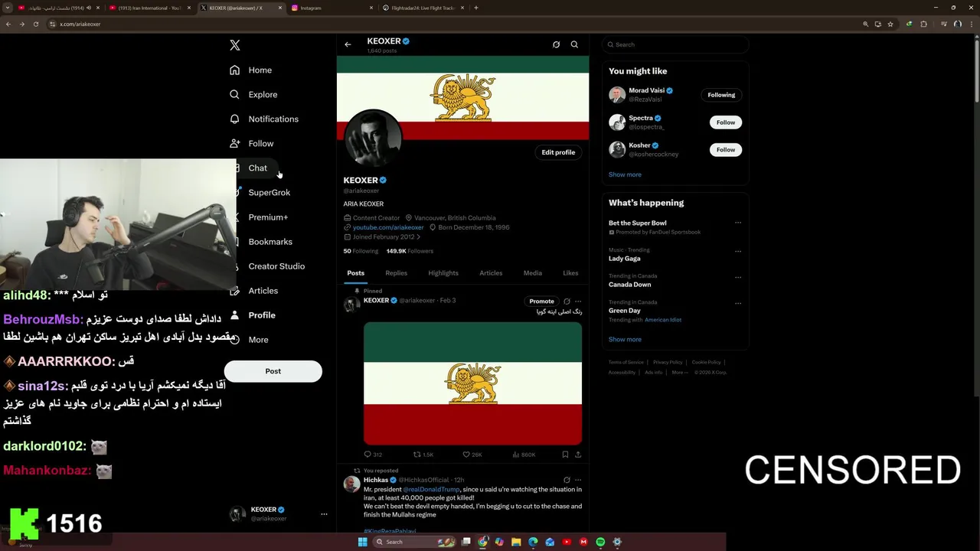Open the flag image in the pinned post
Screen dimensions: 980x551
(472, 383)
